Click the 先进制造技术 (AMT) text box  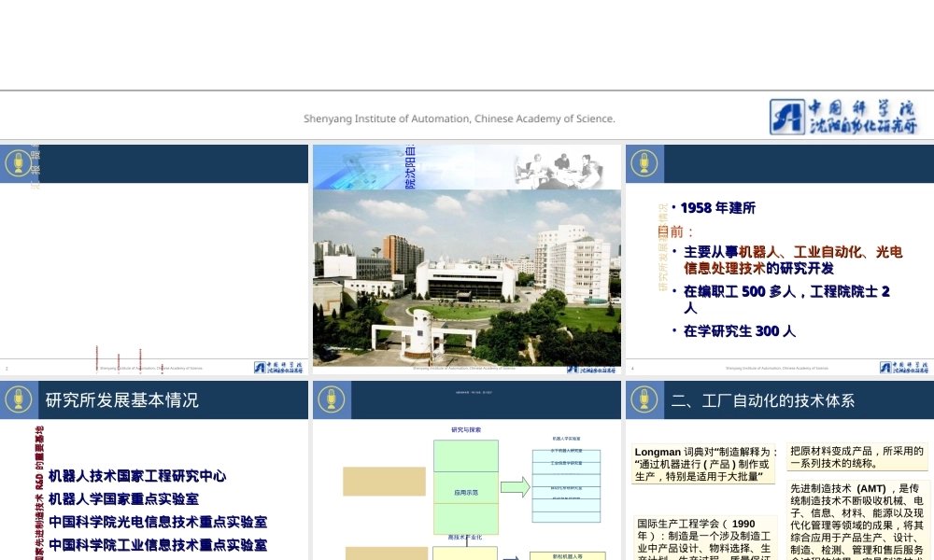[x=857, y=521]
